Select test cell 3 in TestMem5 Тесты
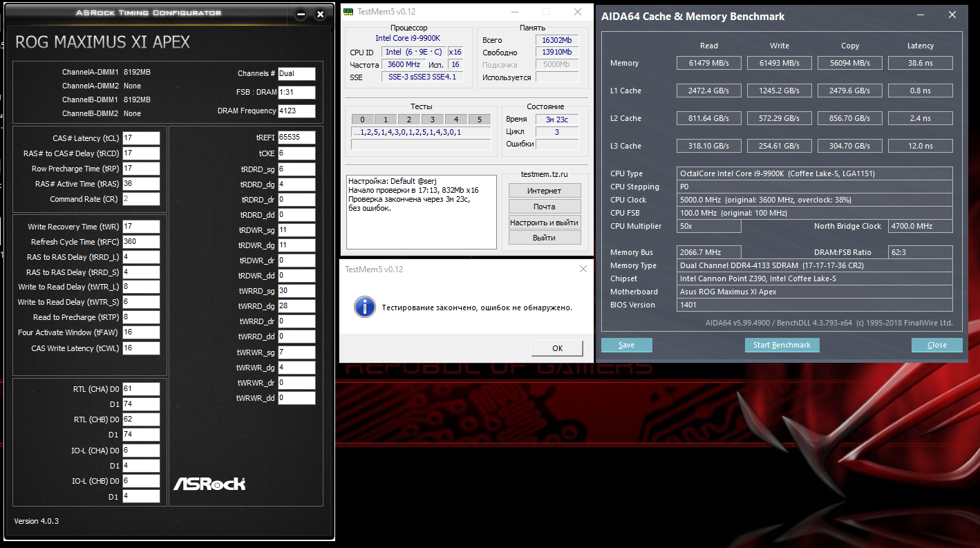Screen dimensions: 980x548 pyautogui.click(x=433, y=120)
